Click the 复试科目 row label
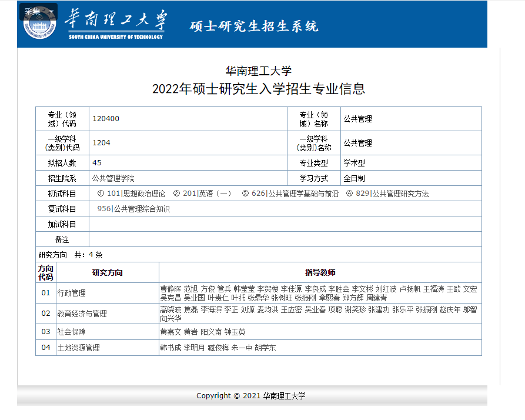Viewport: 525px width, 420px height. (62, 209)
